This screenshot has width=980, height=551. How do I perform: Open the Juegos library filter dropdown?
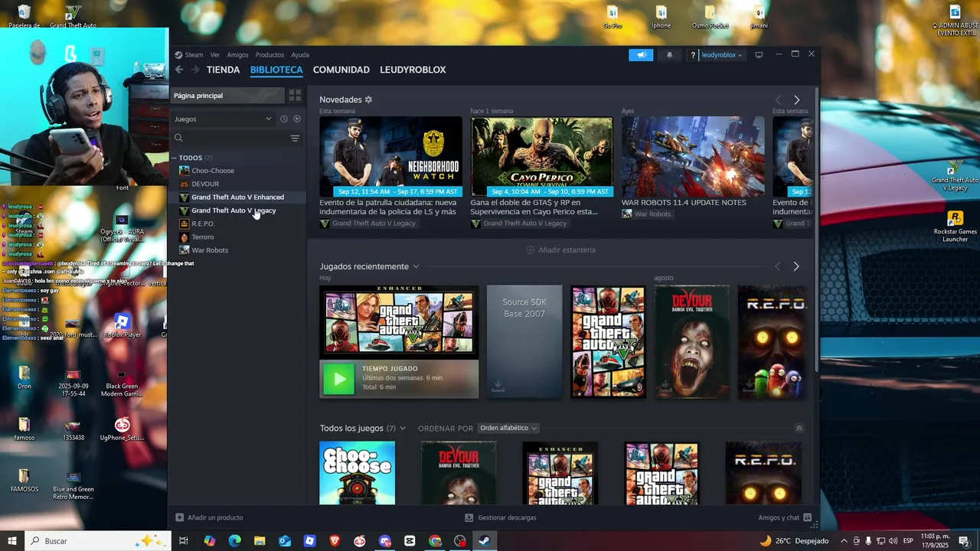[x=223, y=119]
